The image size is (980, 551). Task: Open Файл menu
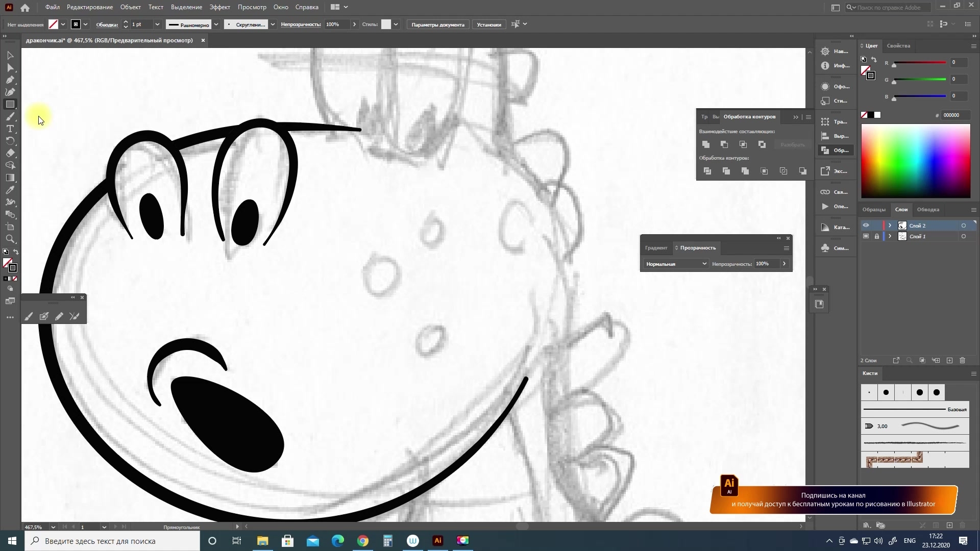pyautogui.click(x=53, y=7)
